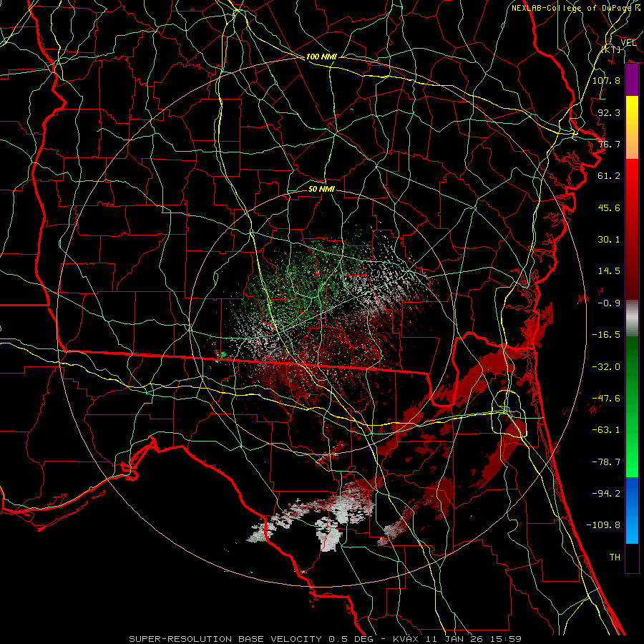
Task: Select the 61.2 legend value
Action: tap(609, 176)
